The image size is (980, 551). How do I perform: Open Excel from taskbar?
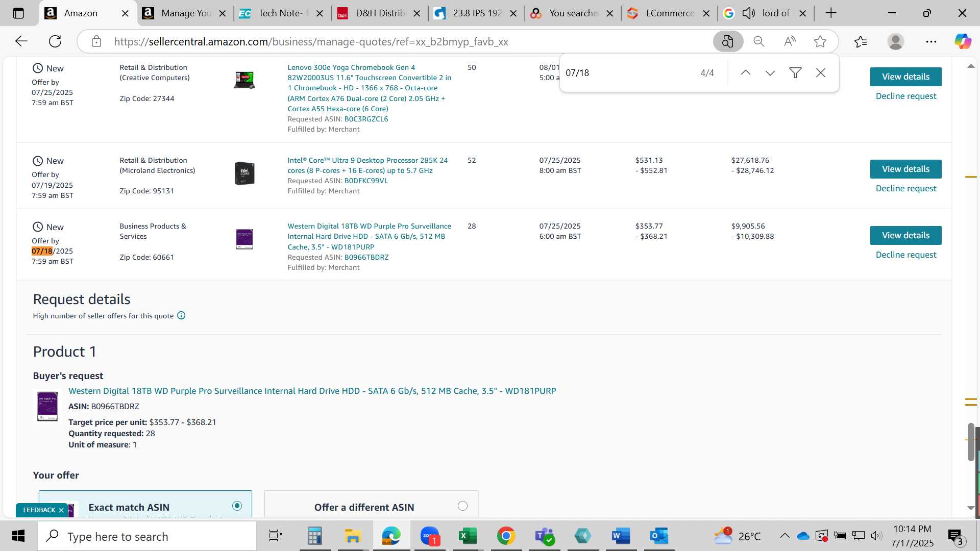tap(468, 536)
